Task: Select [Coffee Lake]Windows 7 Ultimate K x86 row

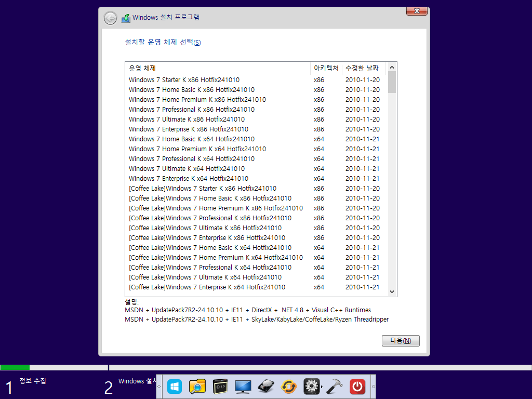Action: tap(256, 228)
